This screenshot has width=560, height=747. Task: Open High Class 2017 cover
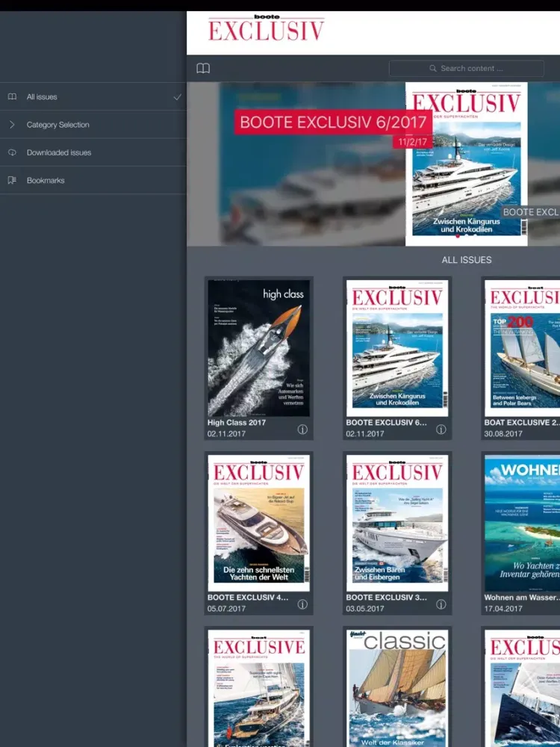coord(258,348)
